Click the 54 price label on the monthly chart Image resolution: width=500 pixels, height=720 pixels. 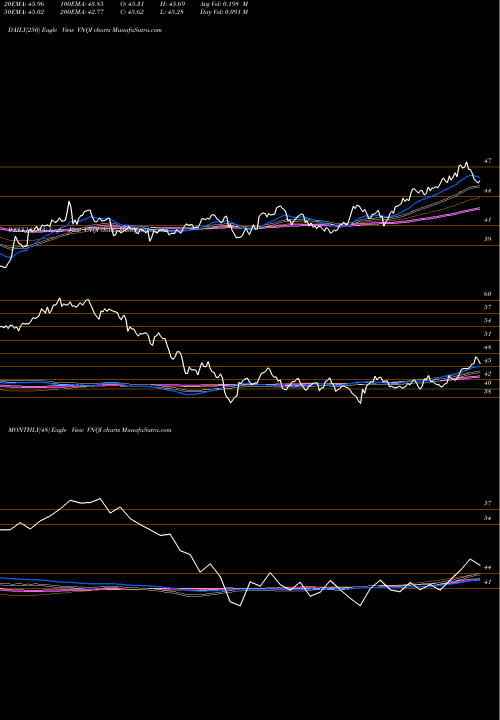coord(488,518)
